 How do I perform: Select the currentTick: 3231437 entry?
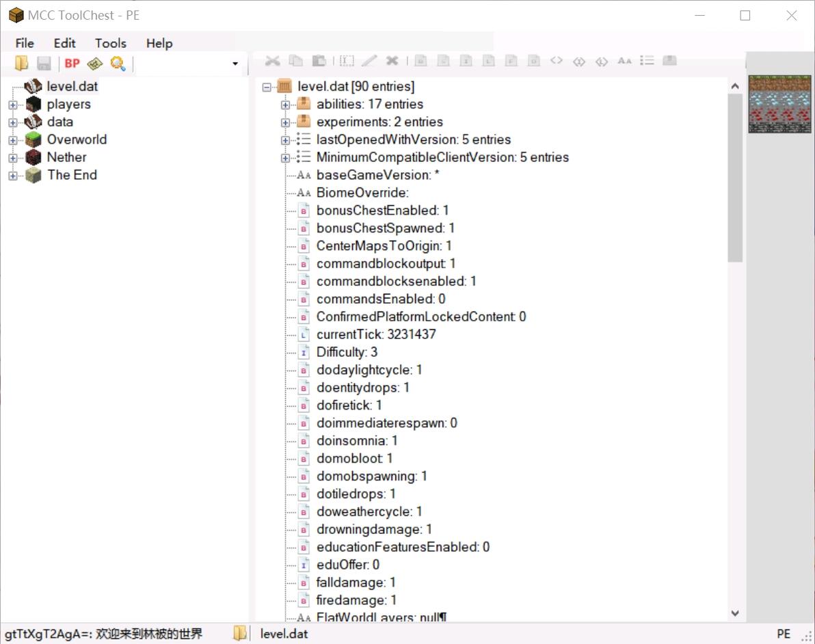click(375, 334)
